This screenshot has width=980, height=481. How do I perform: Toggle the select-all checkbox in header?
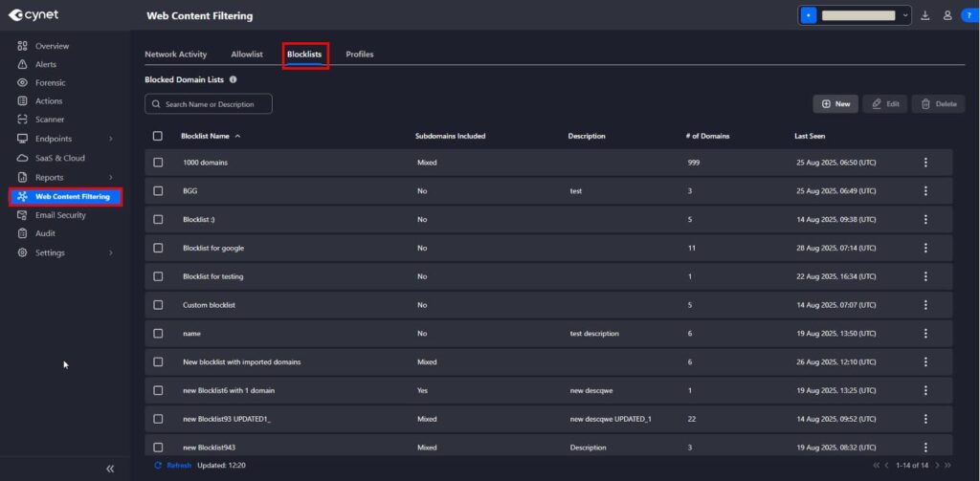158,136
